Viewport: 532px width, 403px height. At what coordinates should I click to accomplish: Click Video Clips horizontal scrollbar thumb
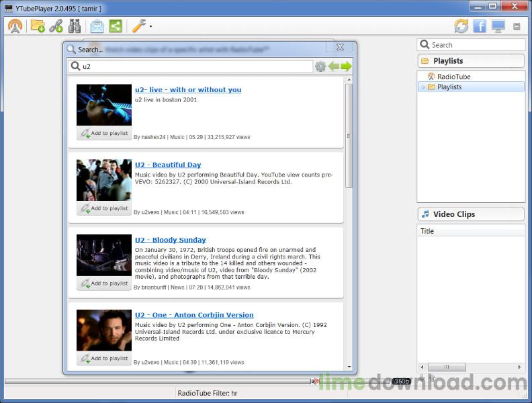[447, 367]
